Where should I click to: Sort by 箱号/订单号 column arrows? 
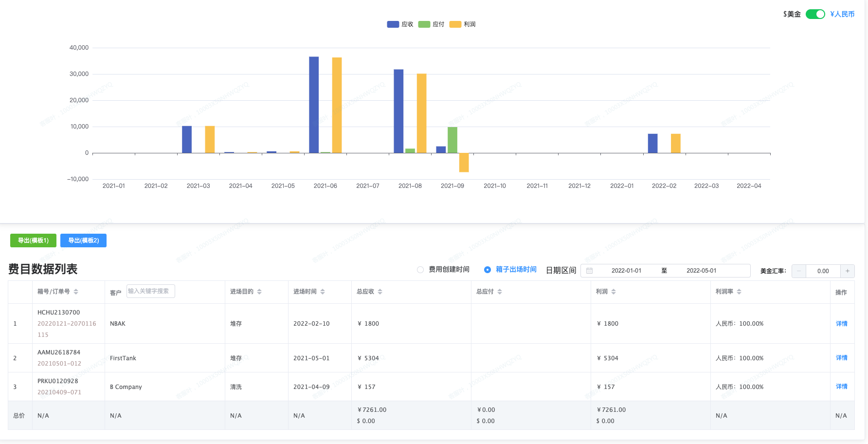76,292
